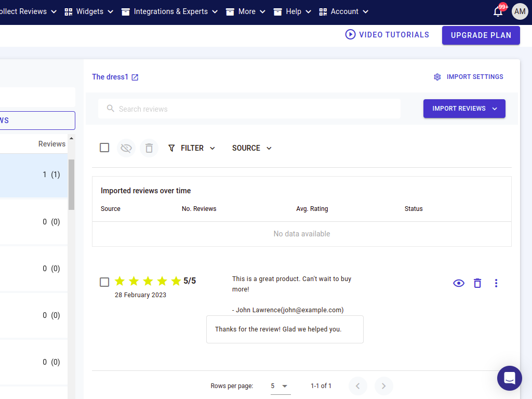Open the Widgets menu
Viewport: 532px width, 399px height.
(89, 11)
